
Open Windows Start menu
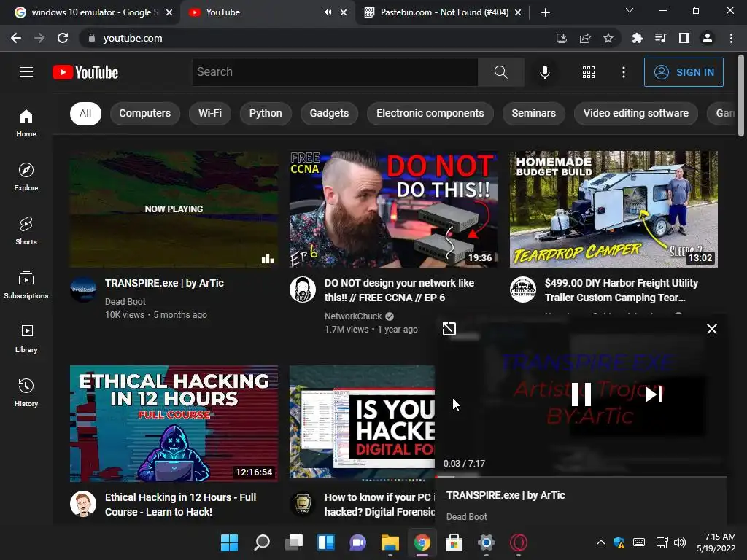click(x=229, y=542)
